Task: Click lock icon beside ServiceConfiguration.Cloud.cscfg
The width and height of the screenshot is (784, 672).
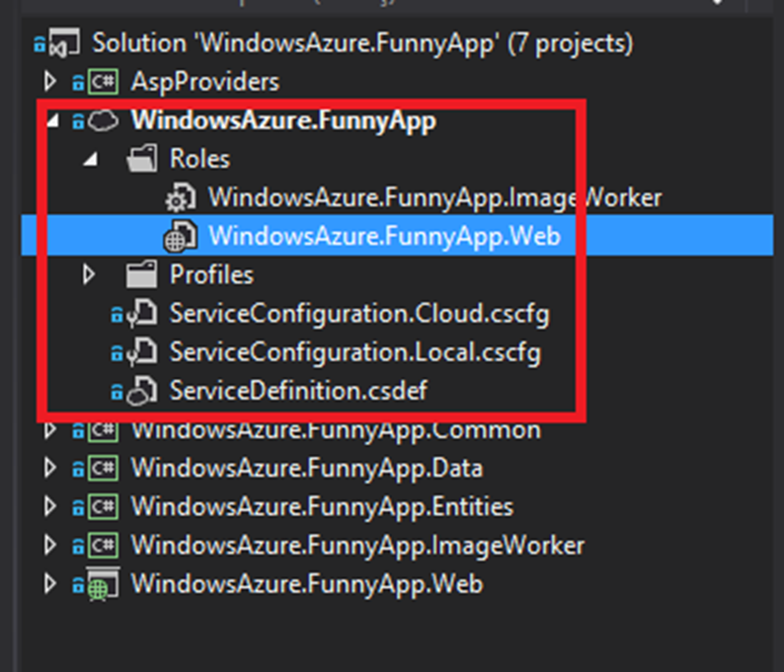Action: 117,315
